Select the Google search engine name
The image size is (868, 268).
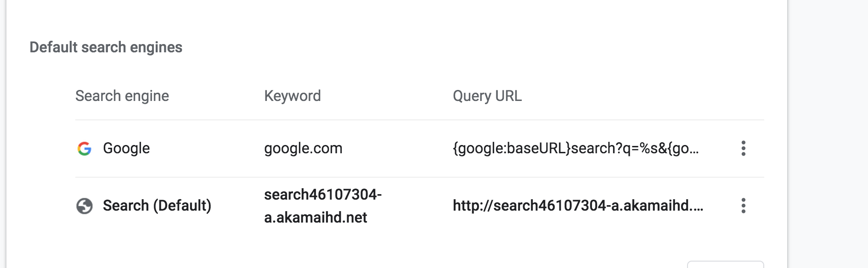coord(126,148)
